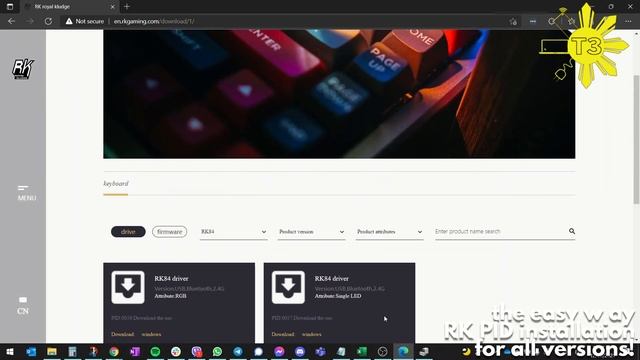Image resolution: width=640 pixels, height=360 pixels.
Task: Open Calculator from the taskbar
Action: [72, 351]
